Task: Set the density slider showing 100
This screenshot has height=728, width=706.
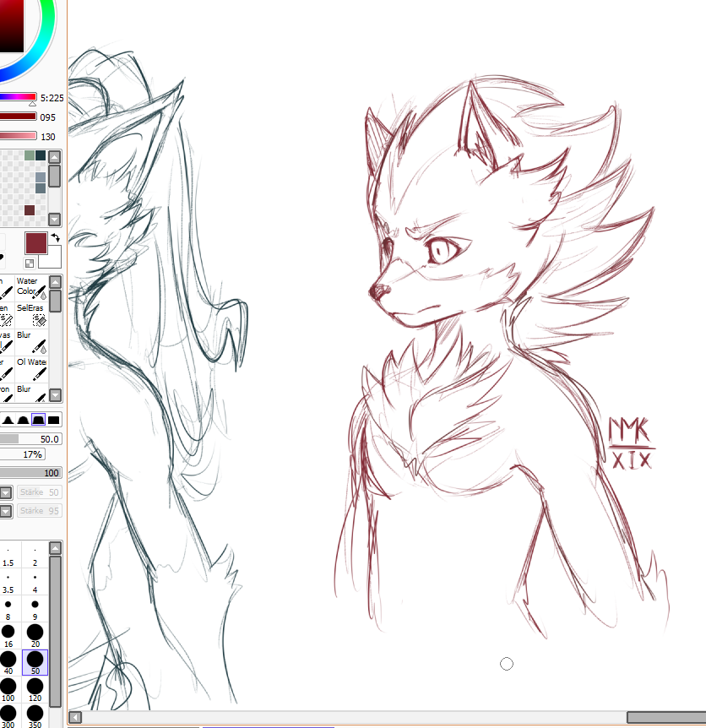Action: [30, 473]
